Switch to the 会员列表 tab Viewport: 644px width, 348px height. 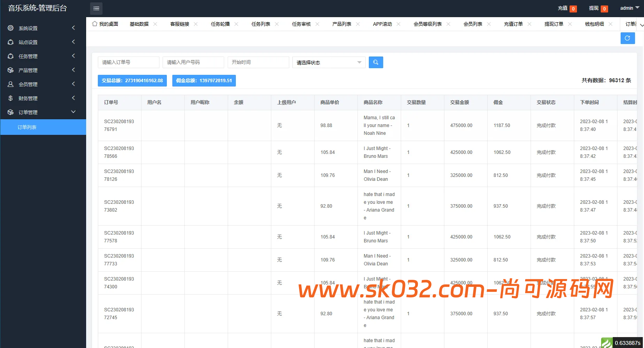tap(473, 24)
